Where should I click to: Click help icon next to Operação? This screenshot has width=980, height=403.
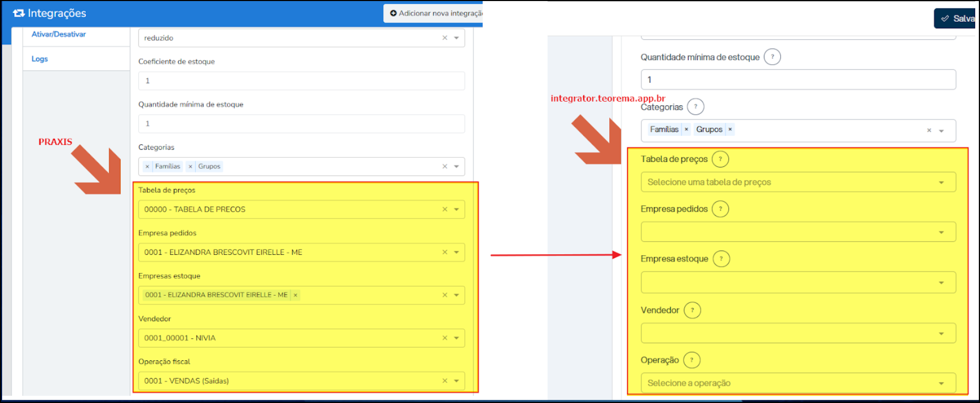(691, 360)
